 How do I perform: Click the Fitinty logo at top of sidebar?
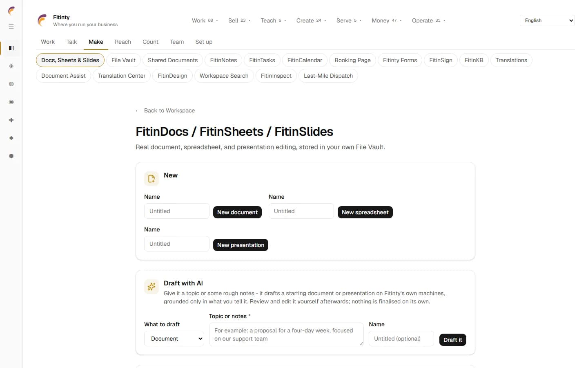point(11,11)
